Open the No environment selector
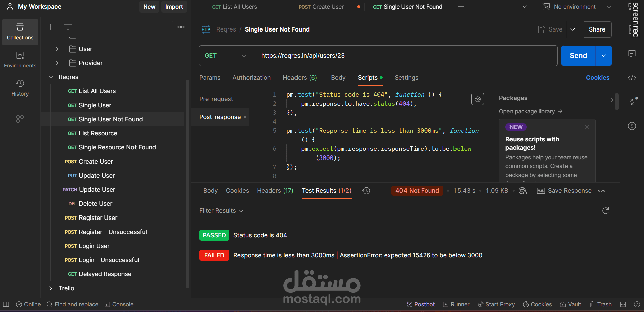 pos(577,7)
